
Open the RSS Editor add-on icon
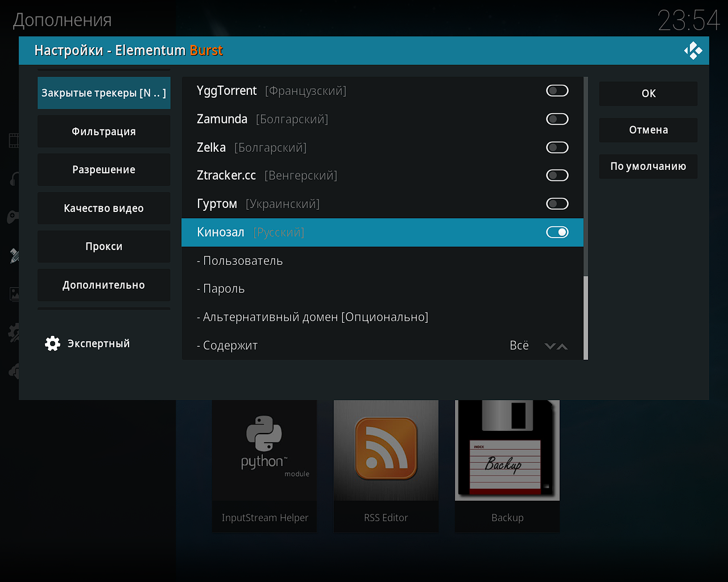click(386, 450)
